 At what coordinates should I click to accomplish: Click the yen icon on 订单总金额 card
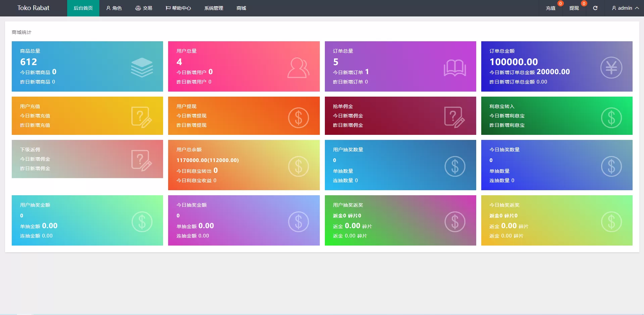611,68
